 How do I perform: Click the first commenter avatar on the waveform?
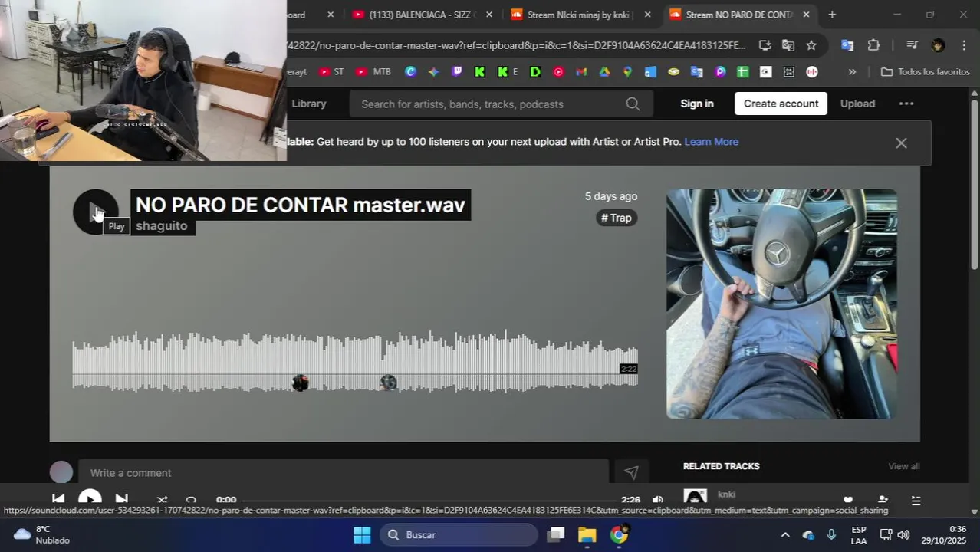pyautogui.click(x=301, y=383)
